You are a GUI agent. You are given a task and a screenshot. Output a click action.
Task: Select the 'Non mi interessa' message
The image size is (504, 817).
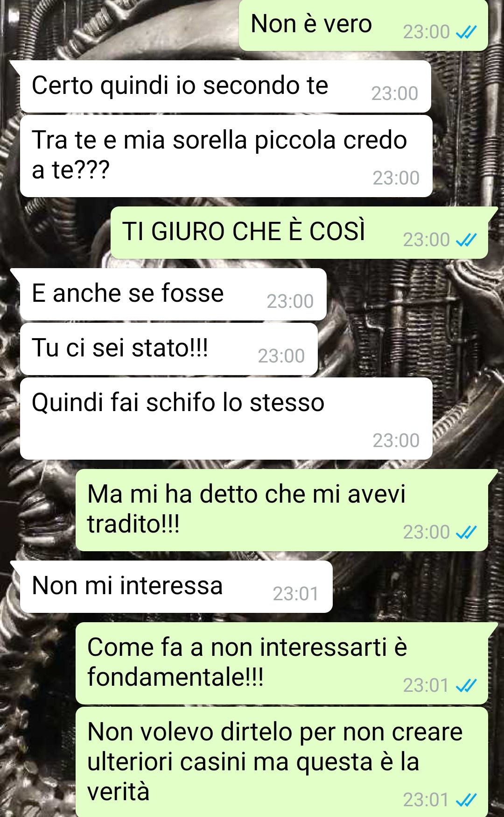click(176, 587)
